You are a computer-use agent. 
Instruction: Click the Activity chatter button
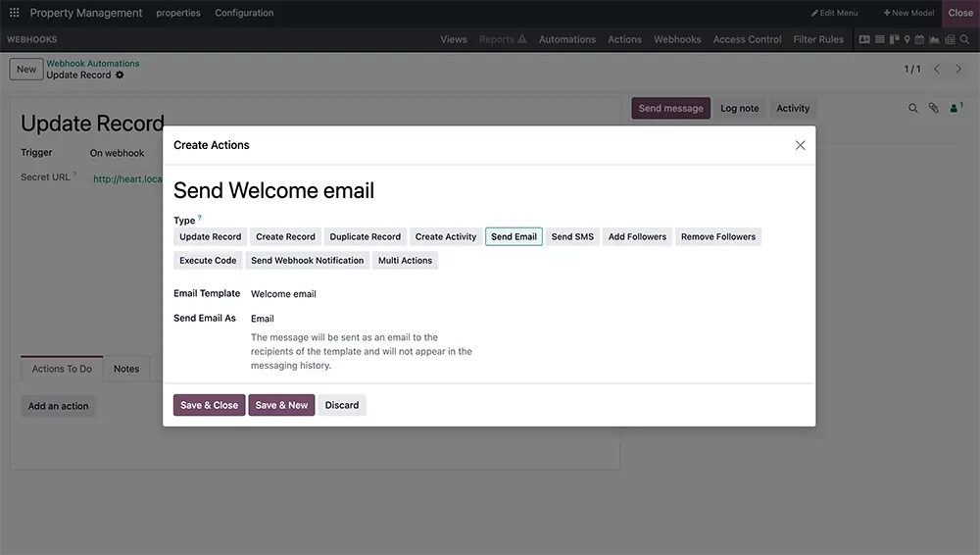tap(793, 108)
